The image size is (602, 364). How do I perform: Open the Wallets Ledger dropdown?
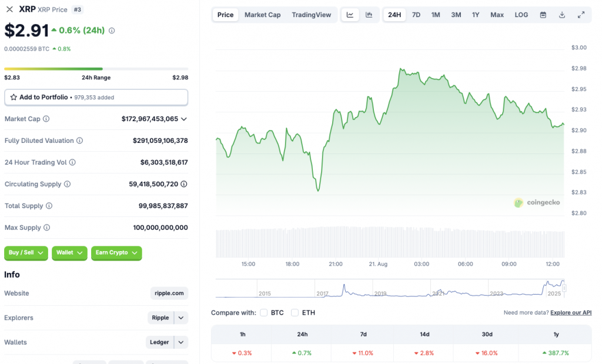pos(180,342)
